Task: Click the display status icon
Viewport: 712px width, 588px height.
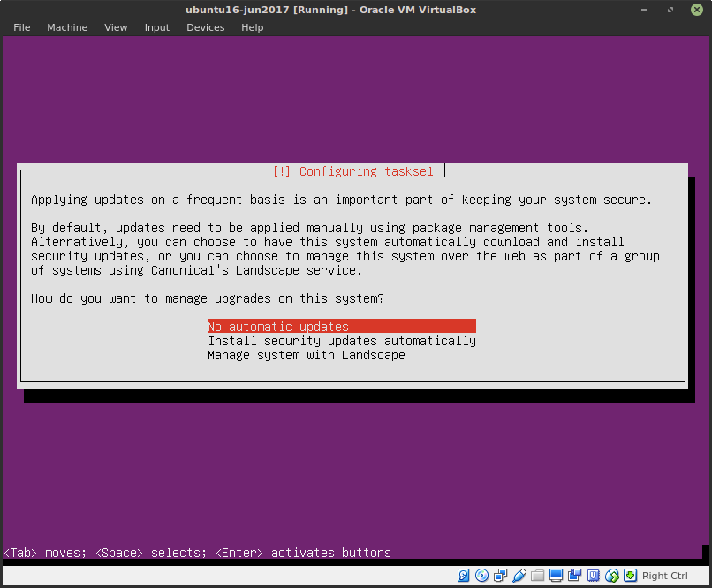Action: pyautogui.click(x=557, y=576)
